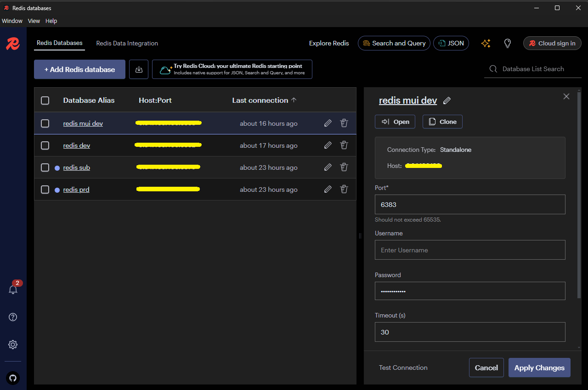
Task: Click the Cancel button
Action: point(486,368)
